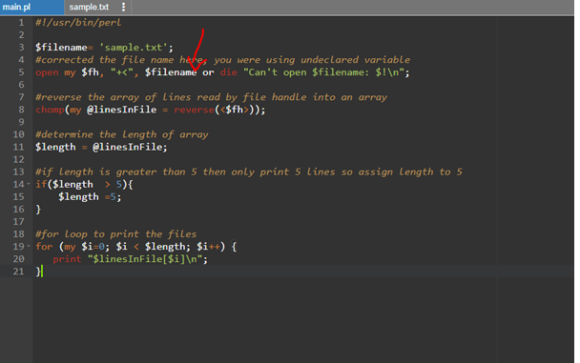Click @linesInFile on line 11
This screenshot has width=580, height=363.
[x=127, y=147]
